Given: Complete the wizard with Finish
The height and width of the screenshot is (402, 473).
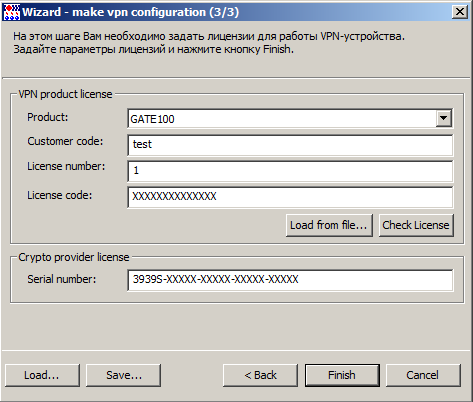Looking at the screenshot, I should (x=342, y=375).
